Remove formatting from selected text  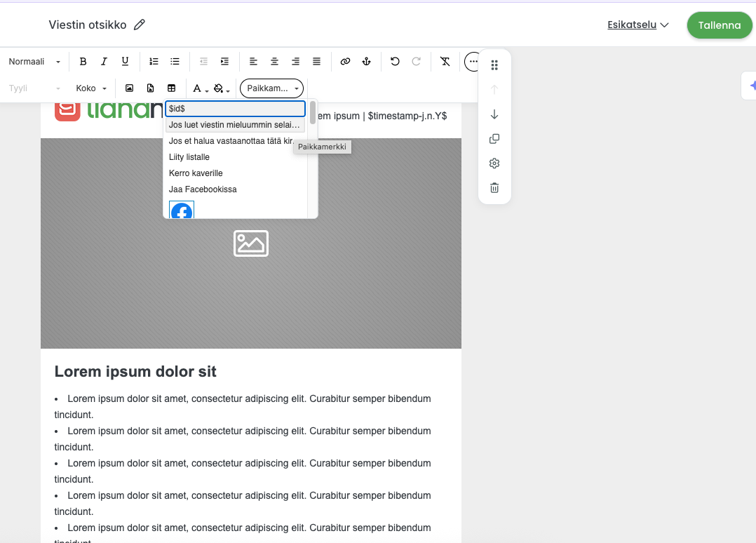445,61
